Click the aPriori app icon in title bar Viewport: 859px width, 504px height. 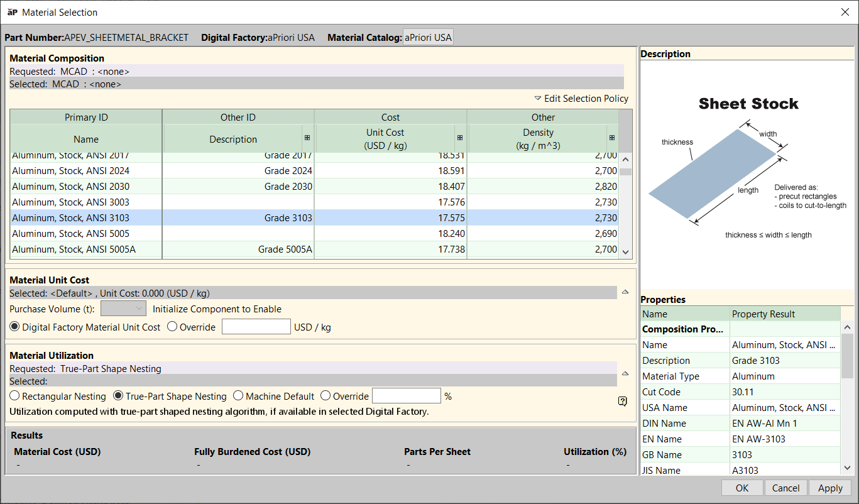12,12
